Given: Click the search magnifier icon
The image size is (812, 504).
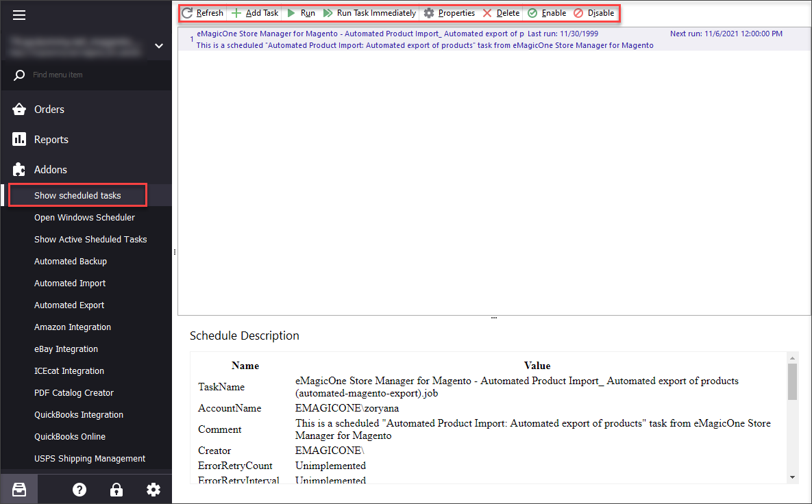Looking at the screenshot, I should pyautogui.click(x=19, y=75).
